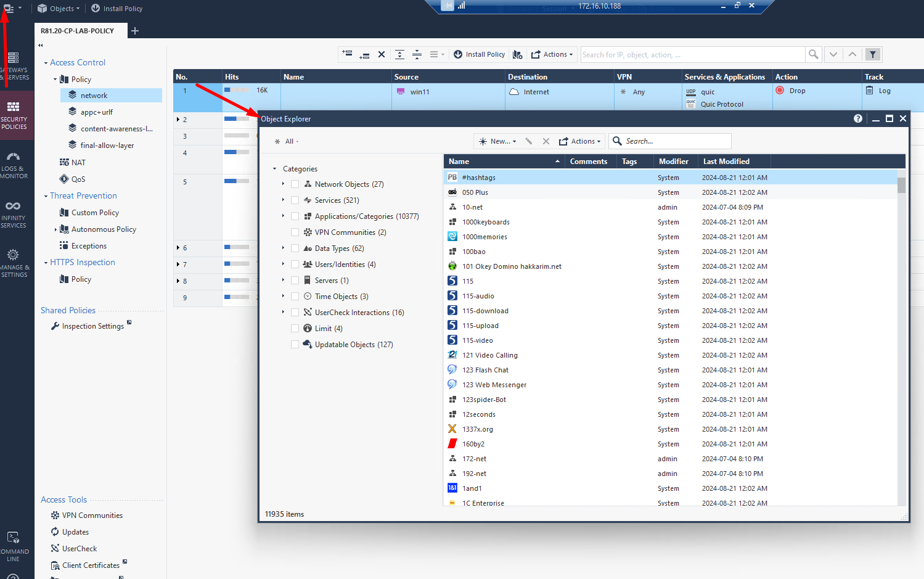Image resolution: width=924 pixels, height=579 pixels.
Task: Open a new policy tab with the plus
Action: 135,31
